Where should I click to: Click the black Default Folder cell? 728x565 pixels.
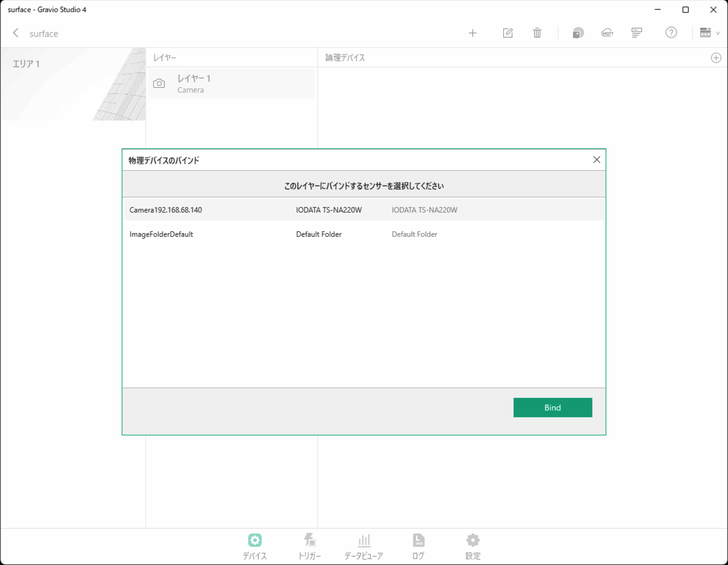[x=319, y=234]
